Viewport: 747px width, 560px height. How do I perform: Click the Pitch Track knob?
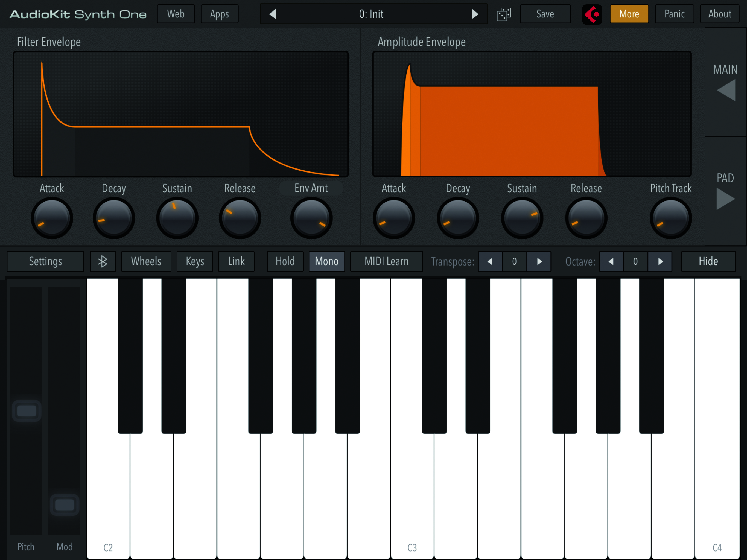click(671, 218)
